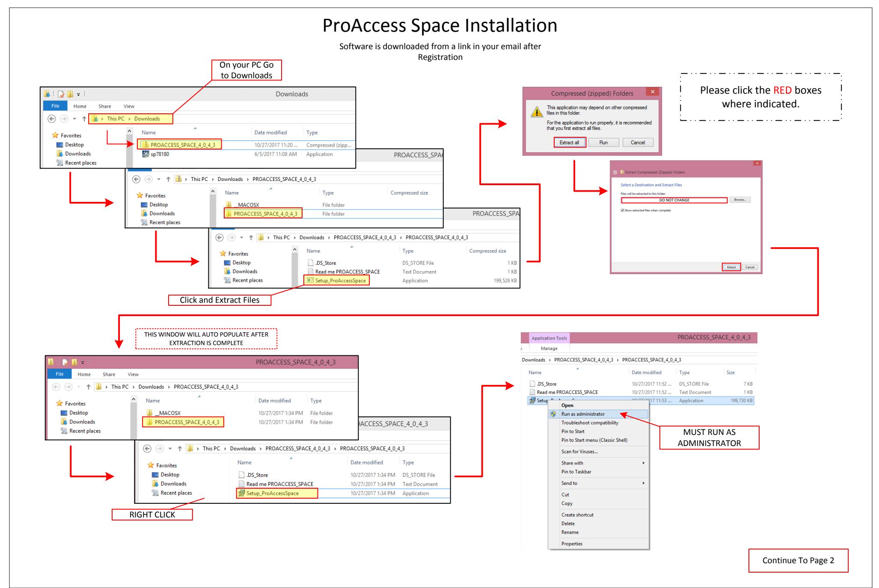The width and height of the screenshot is (879, 588).
Task: Click sidebar scroll-up arrow in Downloads window
Action: [130, 131]
